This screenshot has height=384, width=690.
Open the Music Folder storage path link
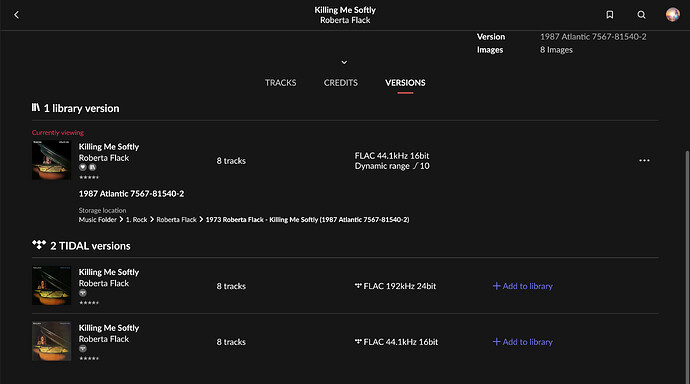[x=98, y=219]
